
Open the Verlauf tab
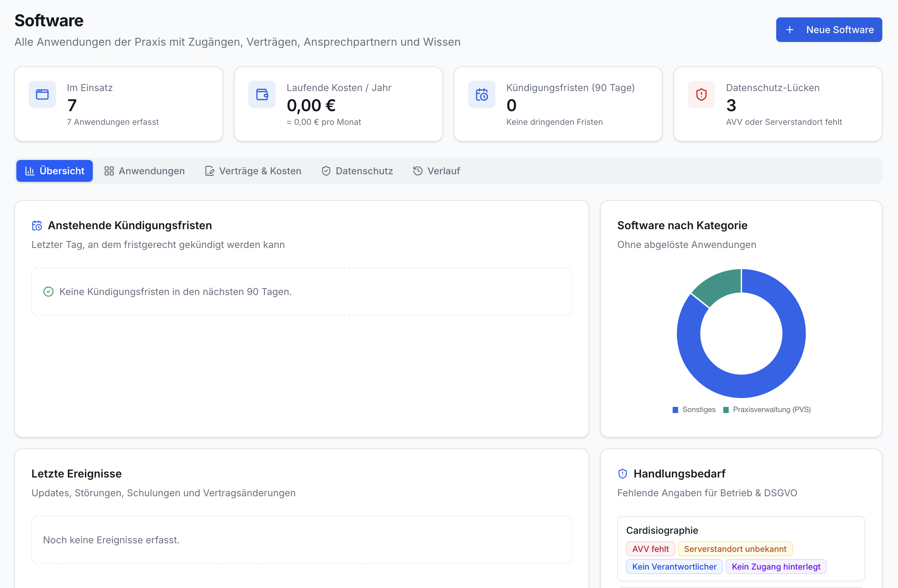(x=436, y=171)
